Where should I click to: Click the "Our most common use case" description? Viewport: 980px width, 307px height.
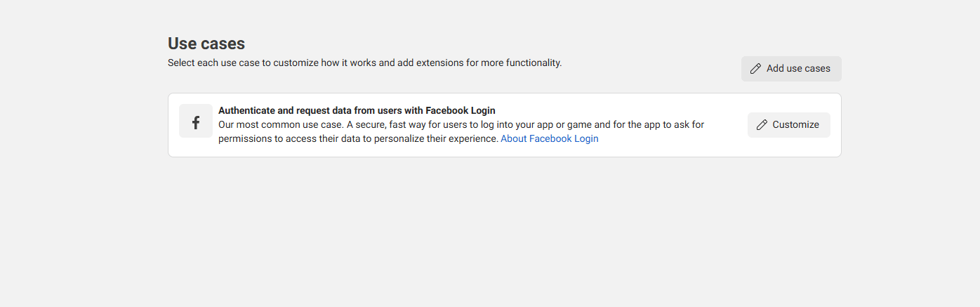(x=461, y=131)
